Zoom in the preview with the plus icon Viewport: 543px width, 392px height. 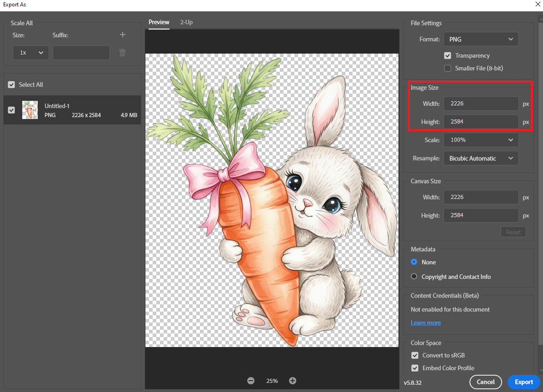(x=293, y=381)
